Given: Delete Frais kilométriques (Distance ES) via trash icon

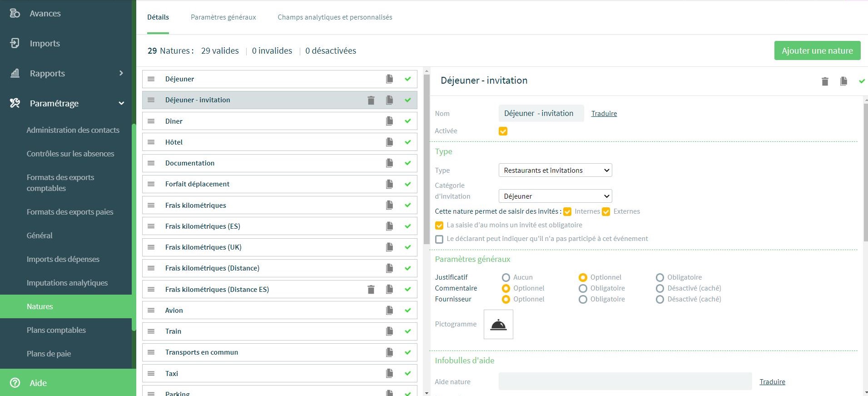Looking at the screenshot, I should (x=371, y=289).
